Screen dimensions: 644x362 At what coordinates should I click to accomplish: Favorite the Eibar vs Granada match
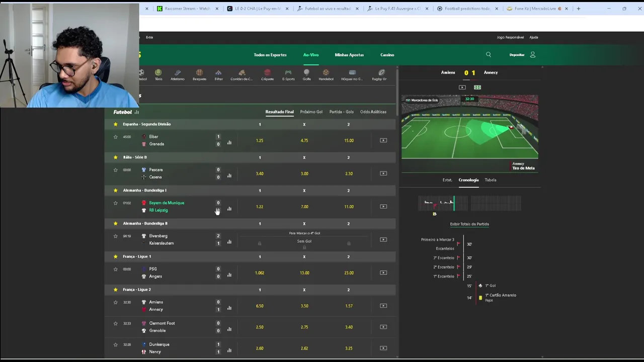116,137
